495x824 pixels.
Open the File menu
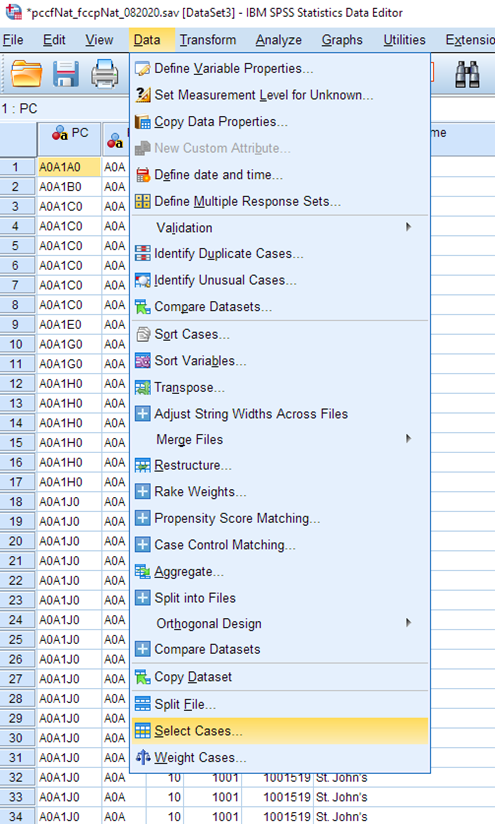tap(13, 40)
